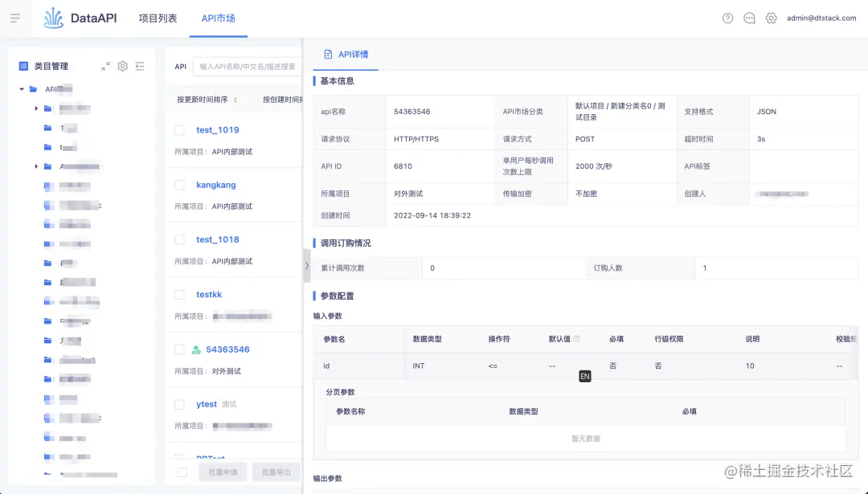The height and width of the screenshot is (494, 868).
Task: Click the middle chevron to collapse API list
Action: [306, 266]
